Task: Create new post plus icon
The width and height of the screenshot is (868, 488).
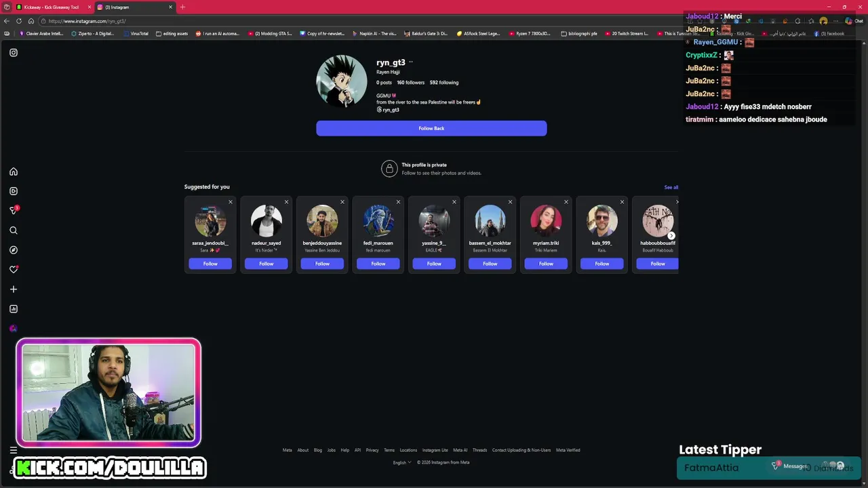Action: point(14,289)
